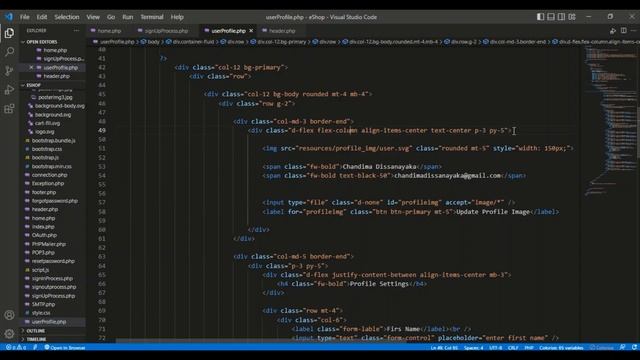The width and height of the screenshot is (640, 360).
Task: Split the editor to the right
Action: tap(624, 31)
